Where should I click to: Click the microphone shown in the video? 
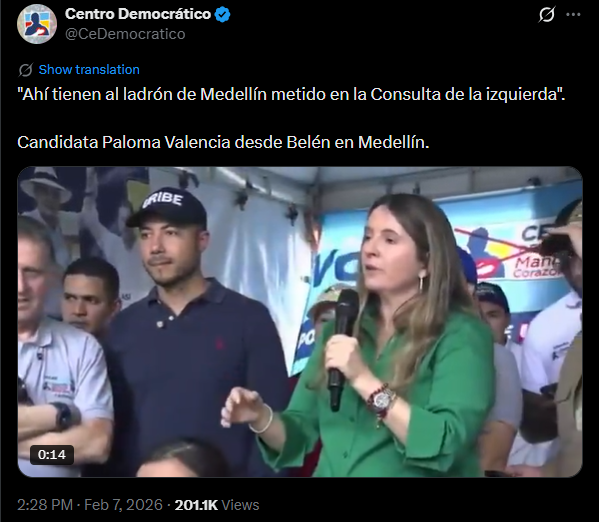(342, 348)
